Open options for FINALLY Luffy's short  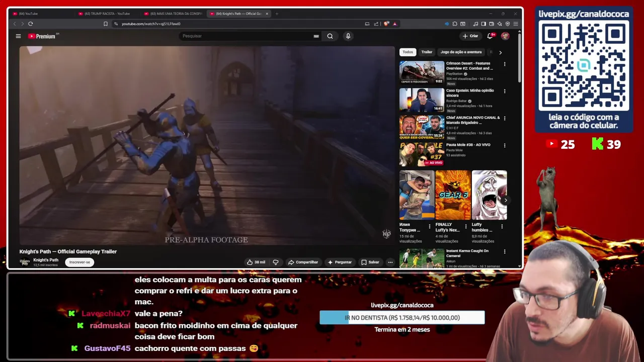466,227
